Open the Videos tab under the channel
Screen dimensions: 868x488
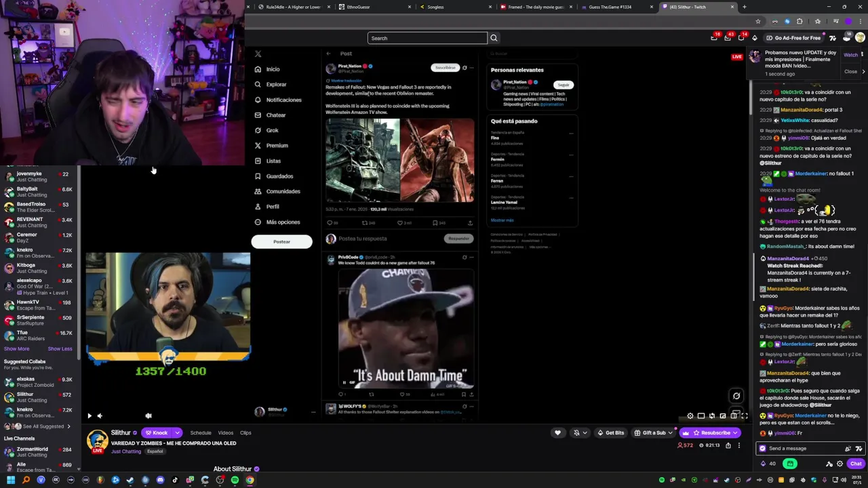[225, 432]
